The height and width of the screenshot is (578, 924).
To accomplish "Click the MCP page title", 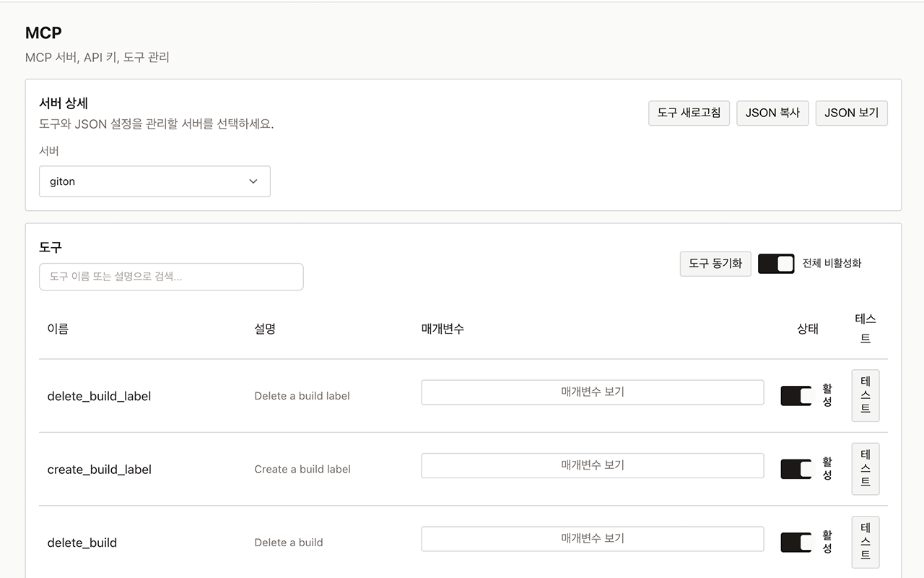I will (x=43, y=33).
